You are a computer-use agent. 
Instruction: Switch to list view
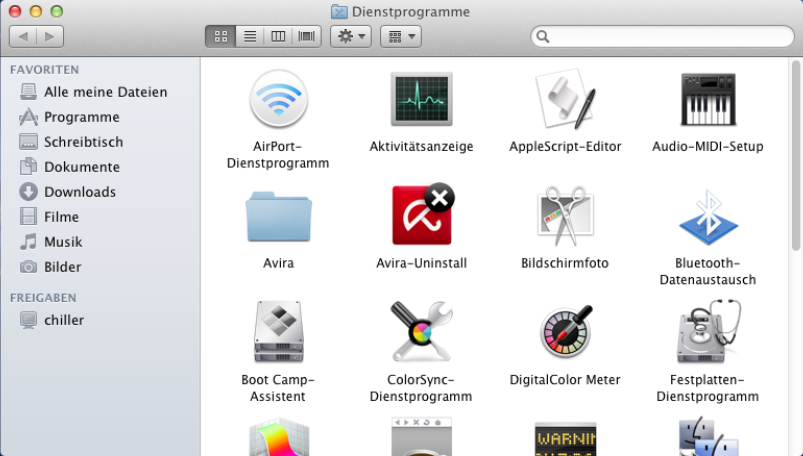point(250,36)
